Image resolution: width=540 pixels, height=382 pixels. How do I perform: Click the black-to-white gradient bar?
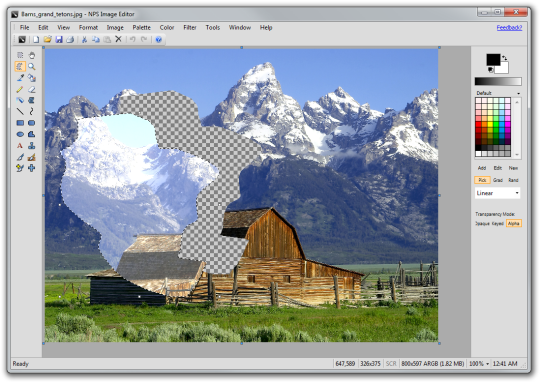[x=498, y=82]
